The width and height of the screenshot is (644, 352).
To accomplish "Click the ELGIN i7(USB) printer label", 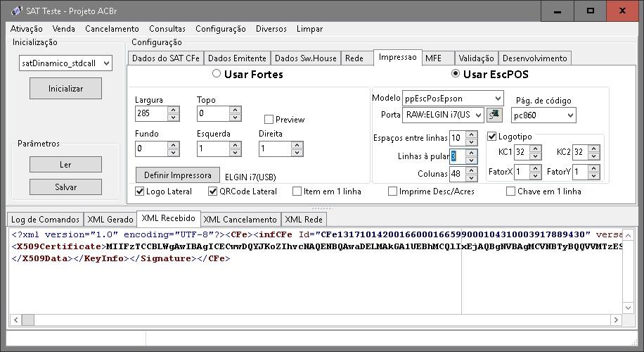I will 250,177.
